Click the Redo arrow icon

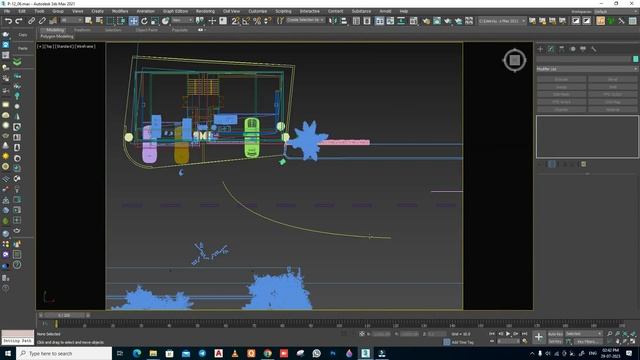click(19, 21)
